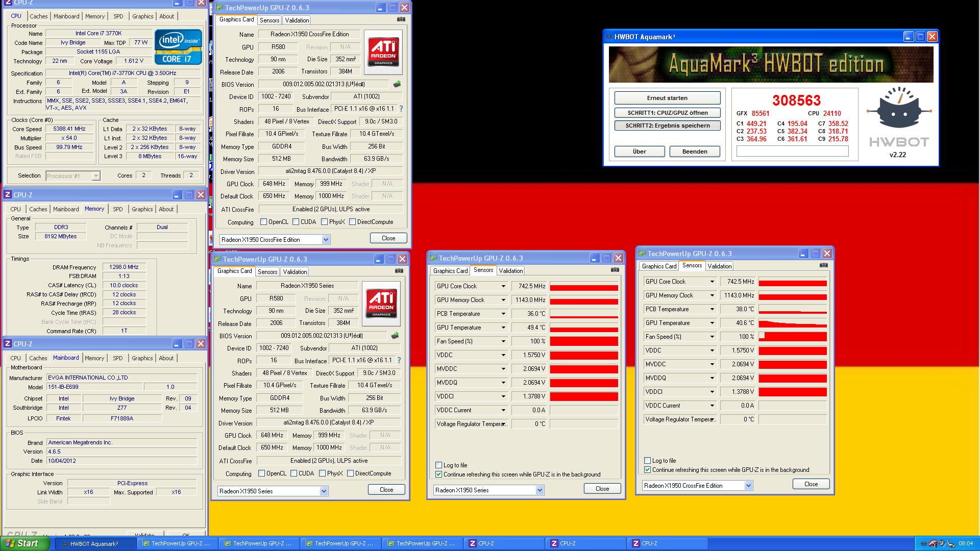Open Caches tab in top CPU-Z window
This screenshot has height=551, width=980.
(39, 16)
